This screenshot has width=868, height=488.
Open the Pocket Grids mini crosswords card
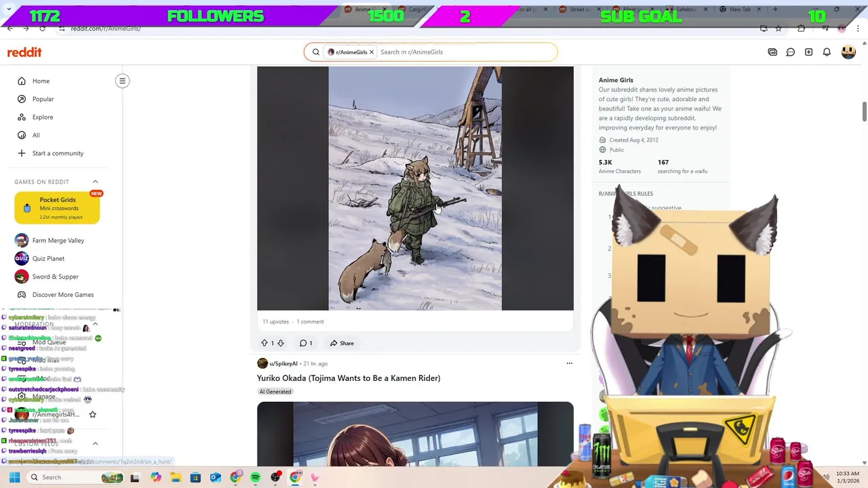(x=57, y=208)
